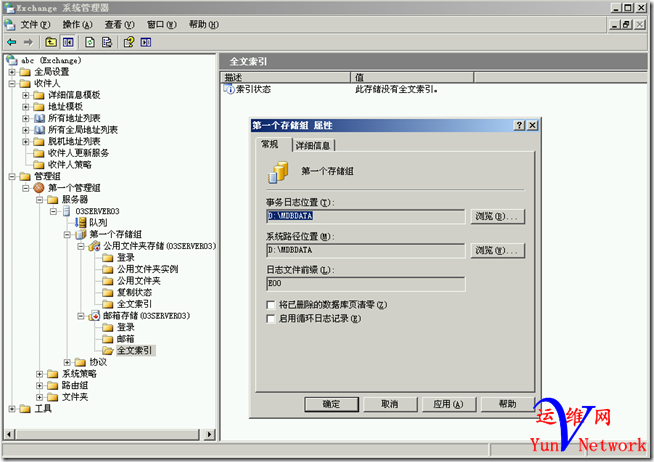Collapse the 邮箱存储 node
The height and width of the screenshot is (462, 654).
[x=81, y=316]
